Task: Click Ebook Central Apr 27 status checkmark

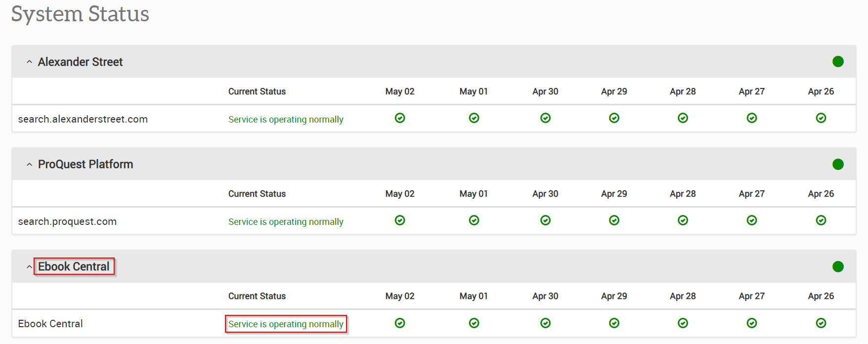Action: tap(751, 323)
